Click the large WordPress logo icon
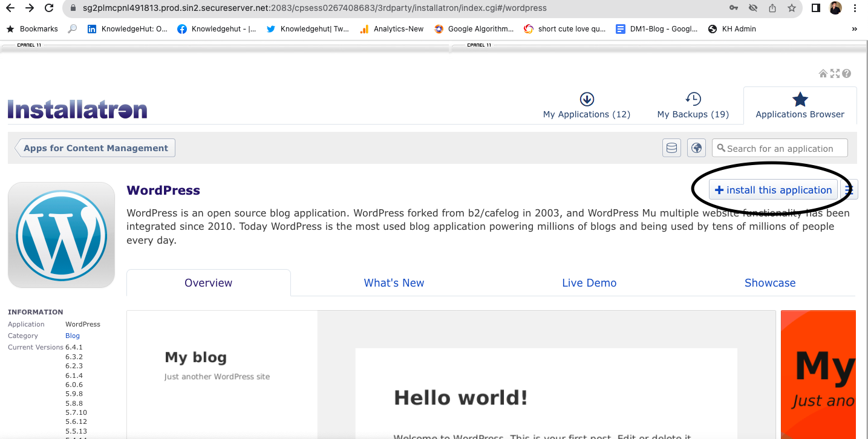868x439 pixels. [61, 235]
